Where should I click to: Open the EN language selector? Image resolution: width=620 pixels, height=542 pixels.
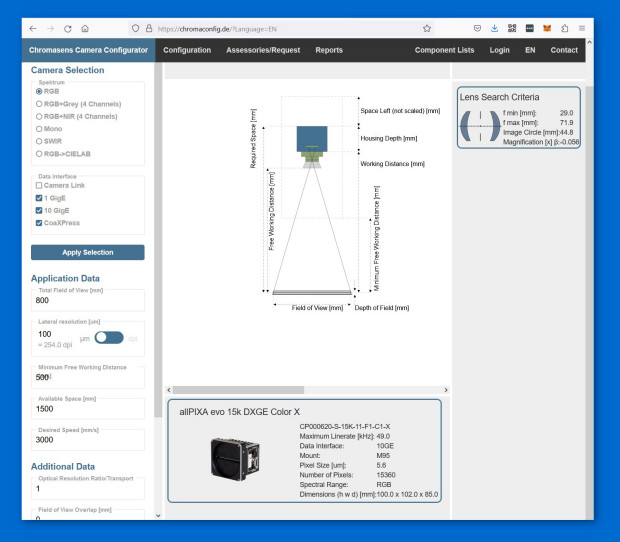(x=530, y=50)
